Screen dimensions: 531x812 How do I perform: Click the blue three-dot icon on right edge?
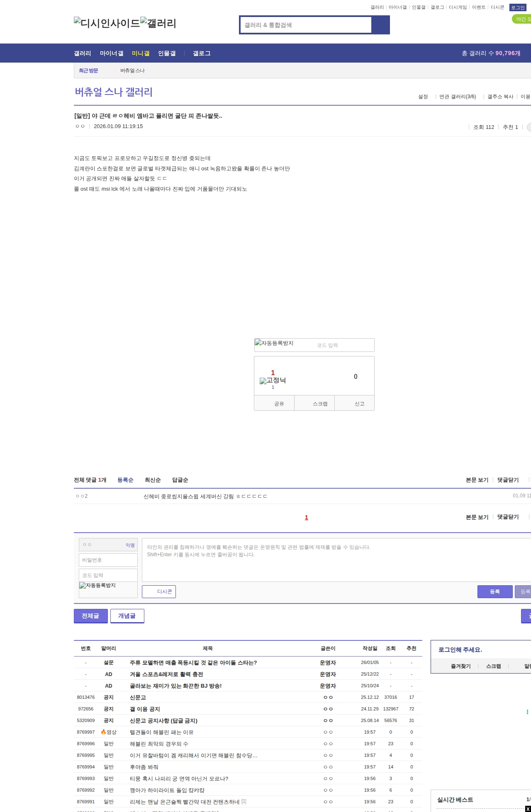(527, 712)
